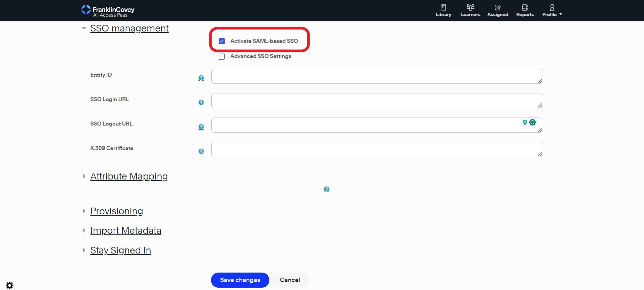Open the Profile dropdown menu
644x290 pixels.
point(552,10)
